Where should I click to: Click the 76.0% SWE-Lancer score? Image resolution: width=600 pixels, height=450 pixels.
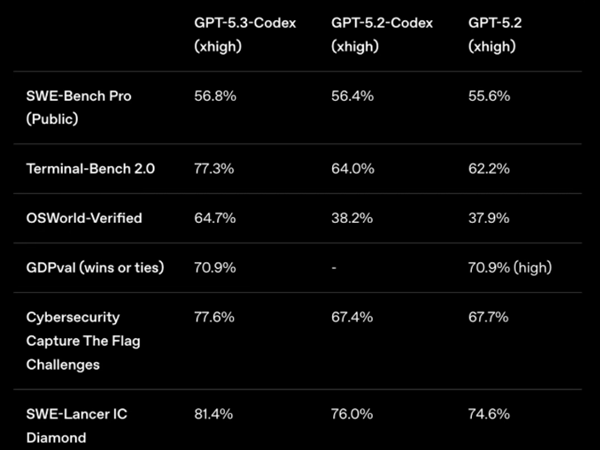click(x=350, y=413)
